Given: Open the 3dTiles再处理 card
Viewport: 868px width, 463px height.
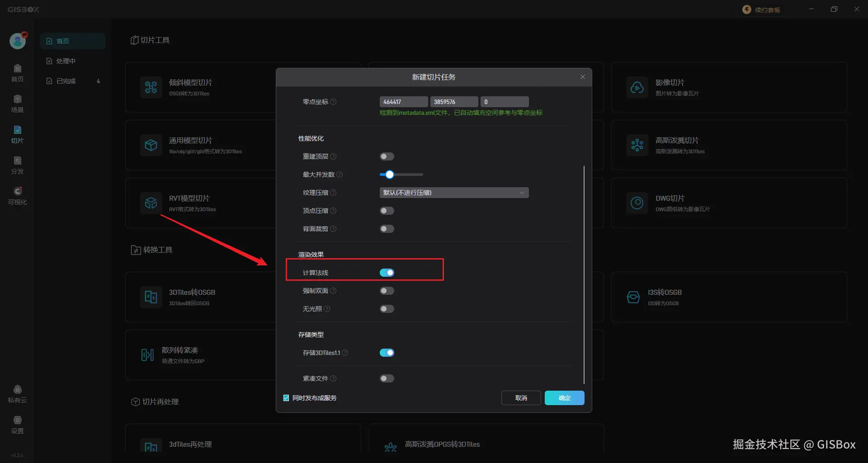Looking at the screenshot, I should click(243, 438).
